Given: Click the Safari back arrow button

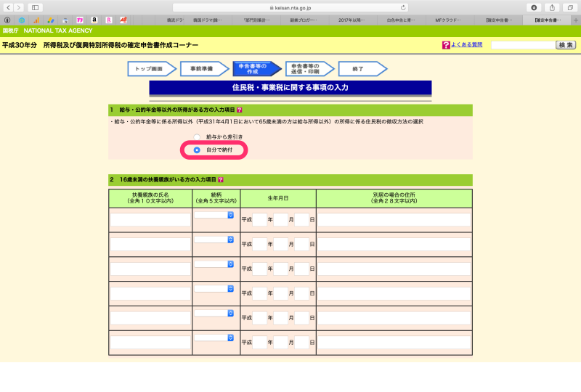Looking at the screenshot, I should click(x=8, y=7).
